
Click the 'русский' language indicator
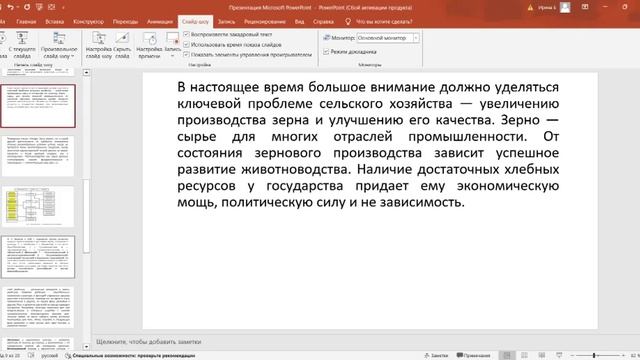click(49, 356)
